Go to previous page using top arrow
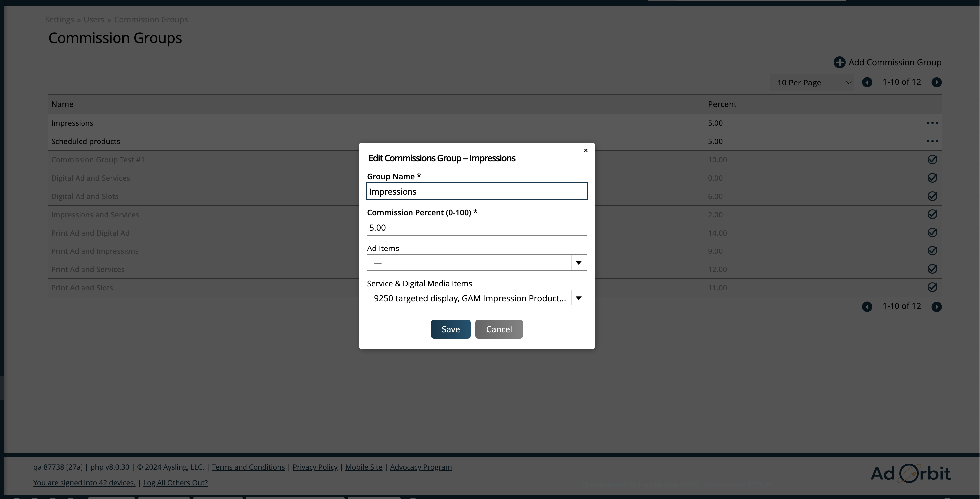The image size is (980, 499). point(867,82)
